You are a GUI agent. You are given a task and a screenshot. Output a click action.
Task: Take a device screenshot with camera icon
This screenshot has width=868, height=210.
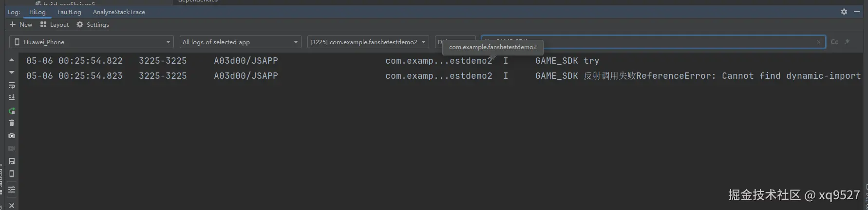tap(12, 136)
